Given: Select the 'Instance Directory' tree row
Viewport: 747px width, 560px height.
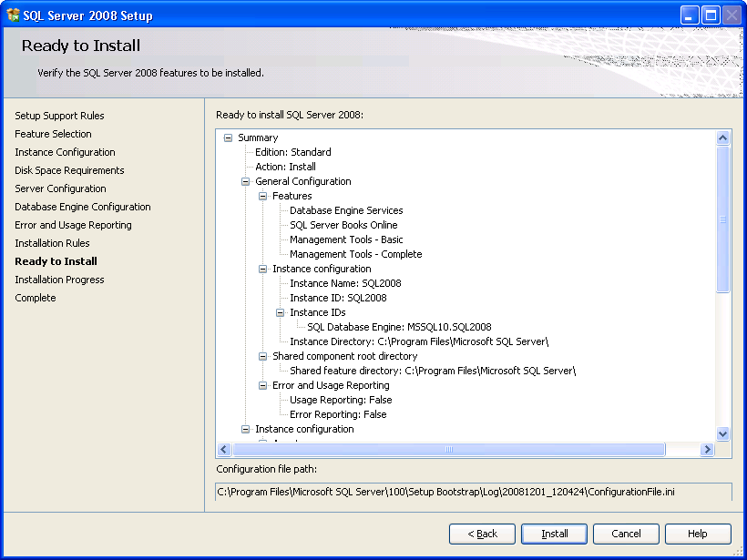Looking at the screenshot, I should click(419, 341).
